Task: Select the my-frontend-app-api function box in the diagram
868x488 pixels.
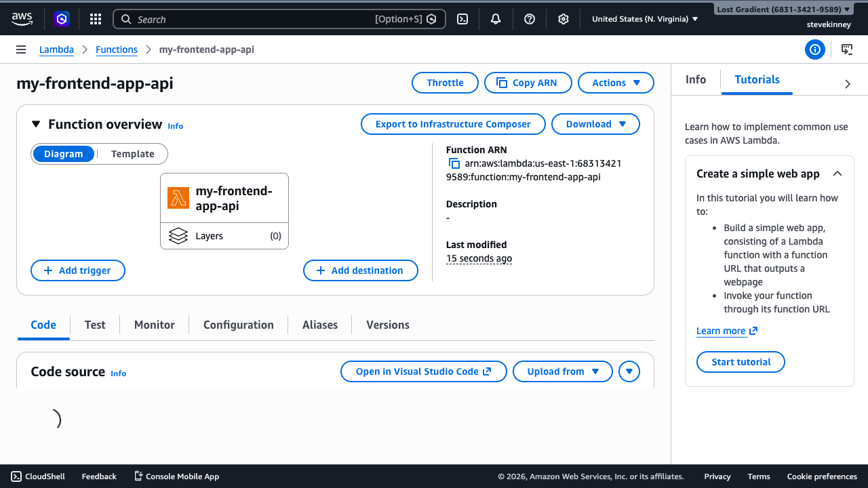Action: pyautogui.click(x=224, y=198)
